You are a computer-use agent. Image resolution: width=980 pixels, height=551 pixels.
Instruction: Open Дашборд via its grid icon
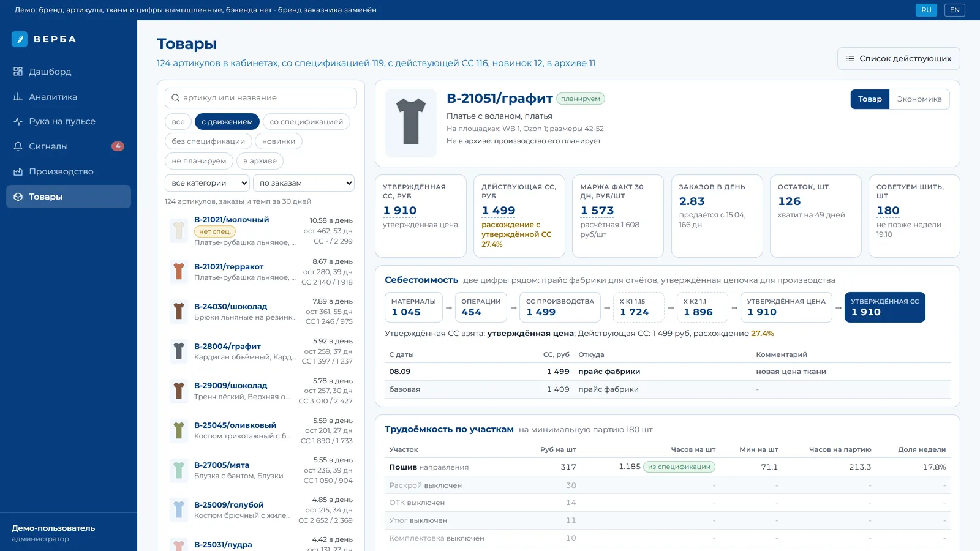[x=18, y=72]
